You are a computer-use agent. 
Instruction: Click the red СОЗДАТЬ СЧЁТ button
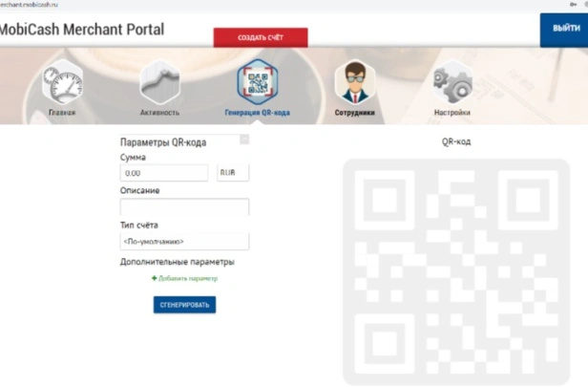pos(261,37)
